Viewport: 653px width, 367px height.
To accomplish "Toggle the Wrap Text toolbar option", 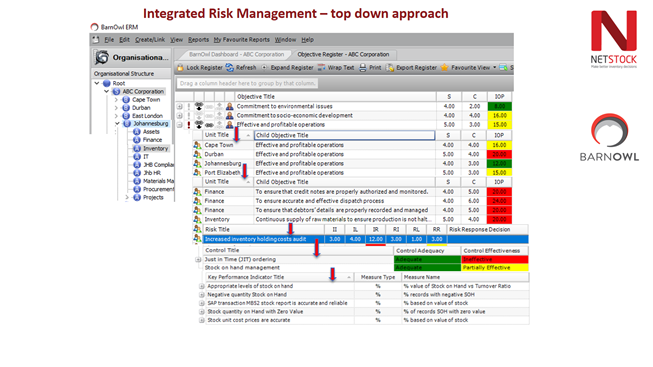I will click(x=322, y=67).
